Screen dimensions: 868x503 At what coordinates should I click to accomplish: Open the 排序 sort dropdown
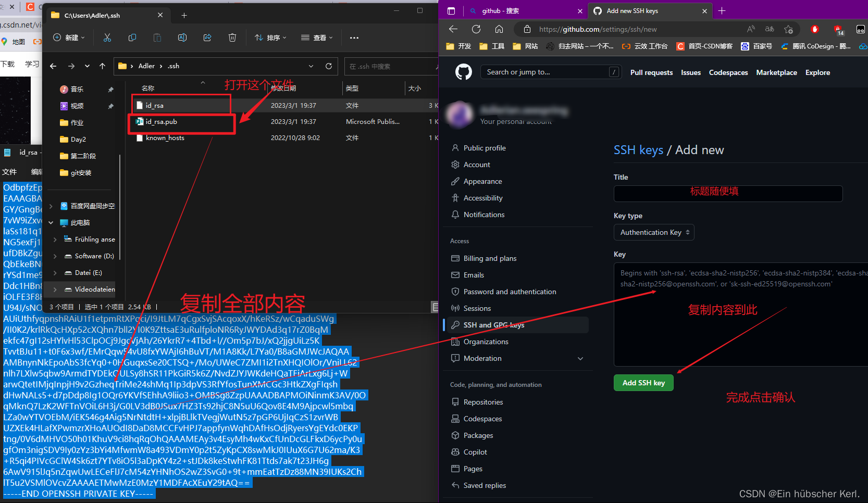pyautogui.click(x=270, y=37)
